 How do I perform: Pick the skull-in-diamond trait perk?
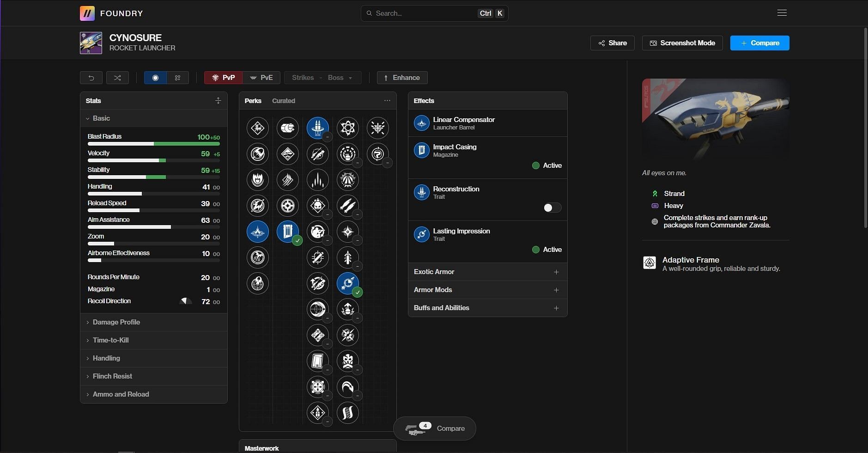318,206
